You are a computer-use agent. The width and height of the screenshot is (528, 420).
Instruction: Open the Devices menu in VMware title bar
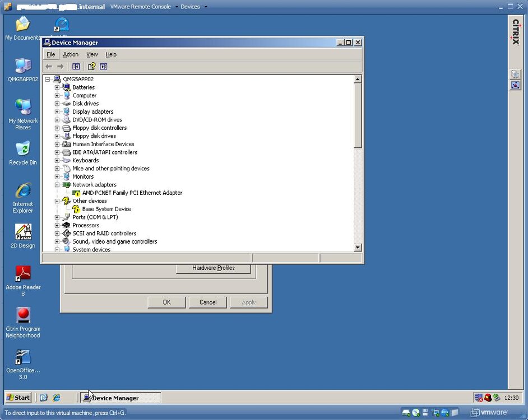193,7
